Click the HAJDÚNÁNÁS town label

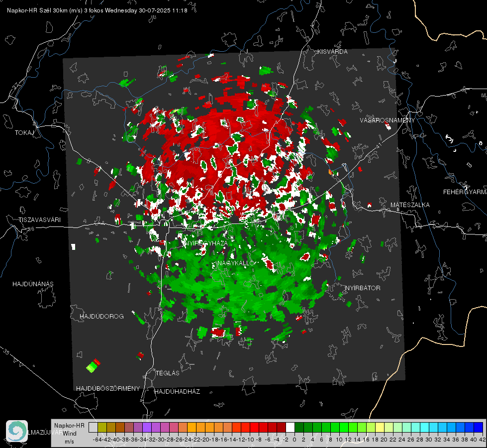point(33,284)
